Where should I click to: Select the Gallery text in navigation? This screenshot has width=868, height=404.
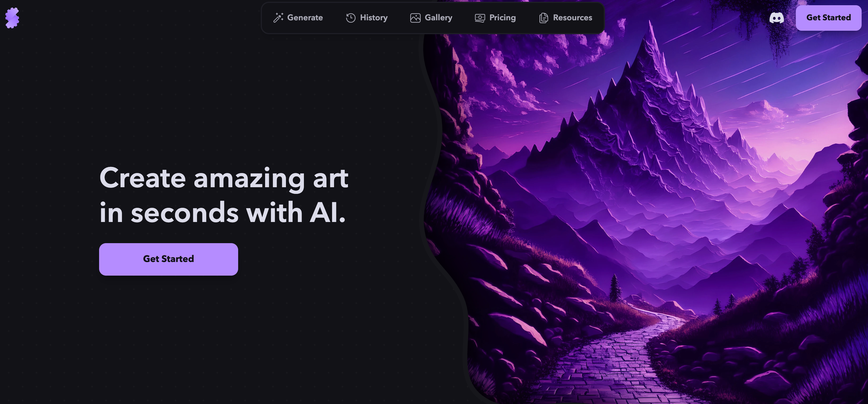(x=438, y=17)
